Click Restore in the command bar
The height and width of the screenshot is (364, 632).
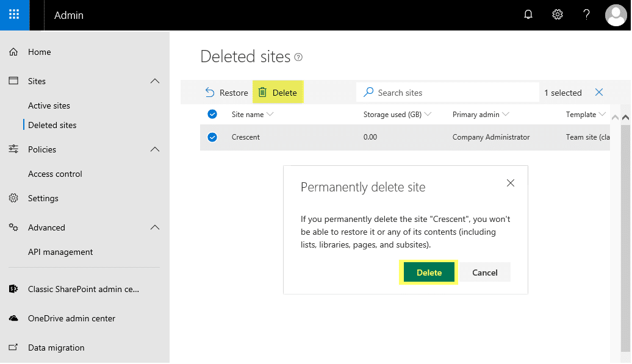tap(226, 93)
